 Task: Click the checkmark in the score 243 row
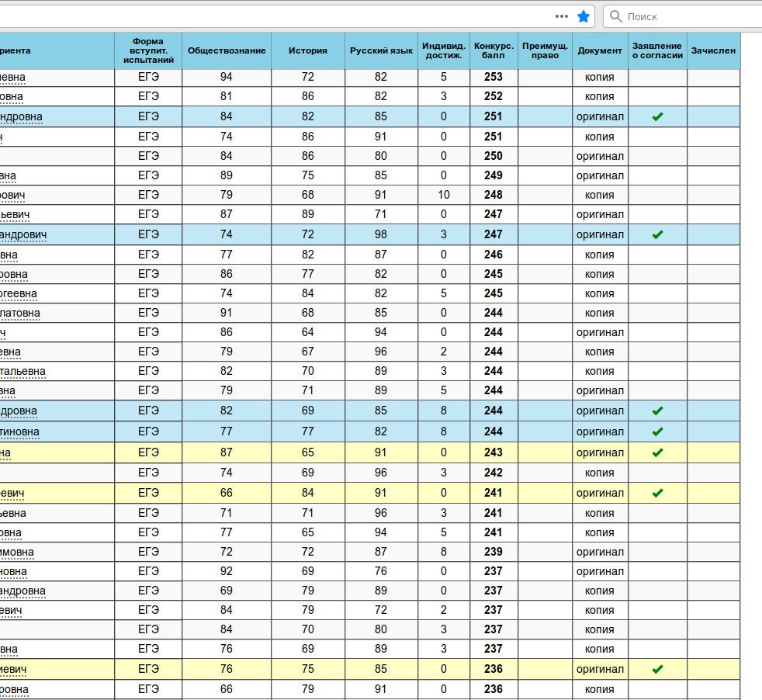click(657, 452)
